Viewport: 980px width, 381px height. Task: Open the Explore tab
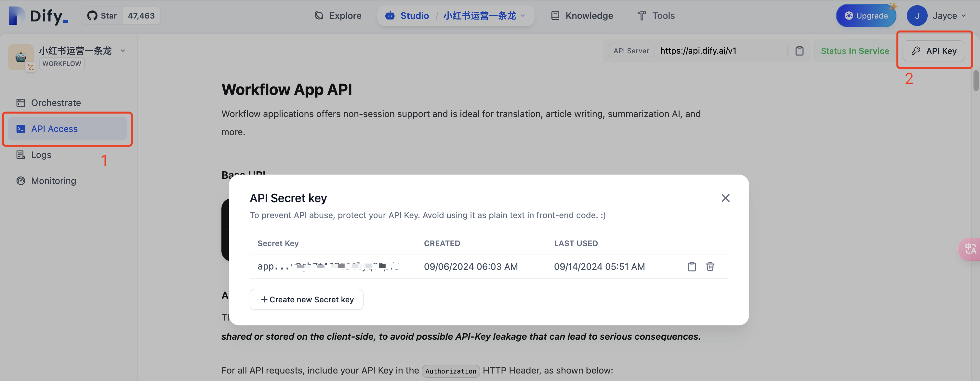point(338,16)
